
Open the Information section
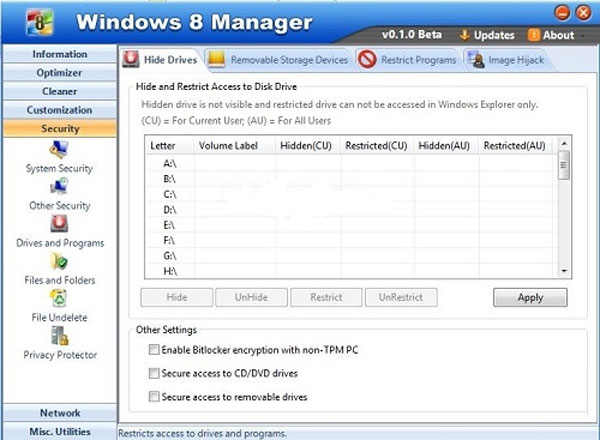pos(60,54)
